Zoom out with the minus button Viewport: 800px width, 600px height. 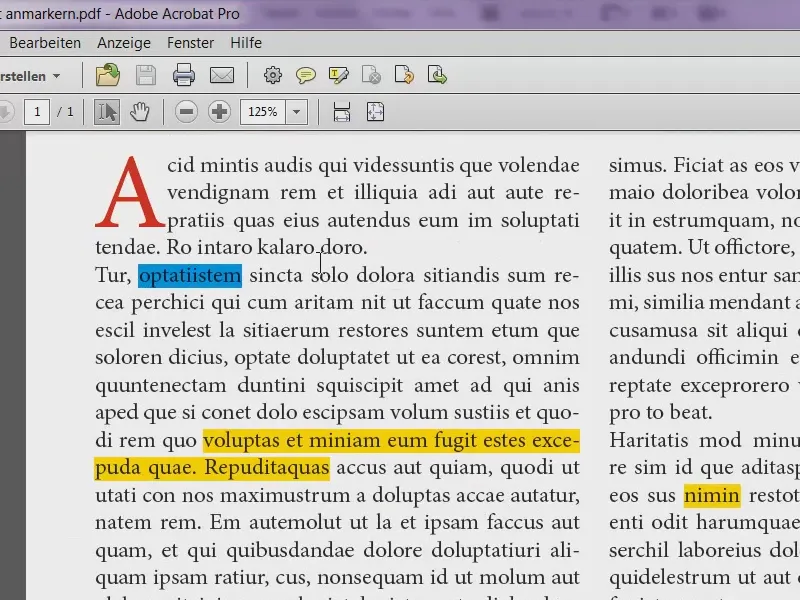(x=186, y=112)
